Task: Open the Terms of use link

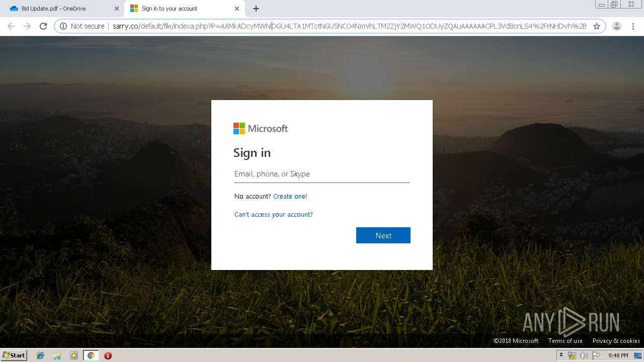Action: point(566,341)
